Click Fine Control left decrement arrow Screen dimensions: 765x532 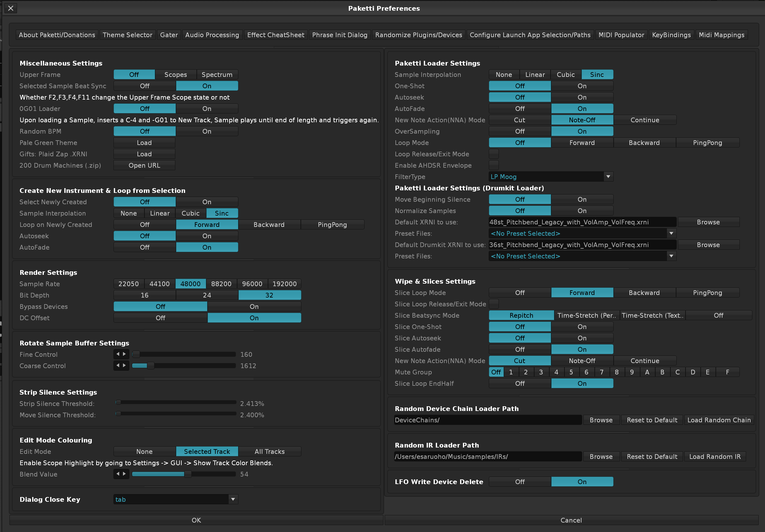pyautogui.click(x=118, y=354)
